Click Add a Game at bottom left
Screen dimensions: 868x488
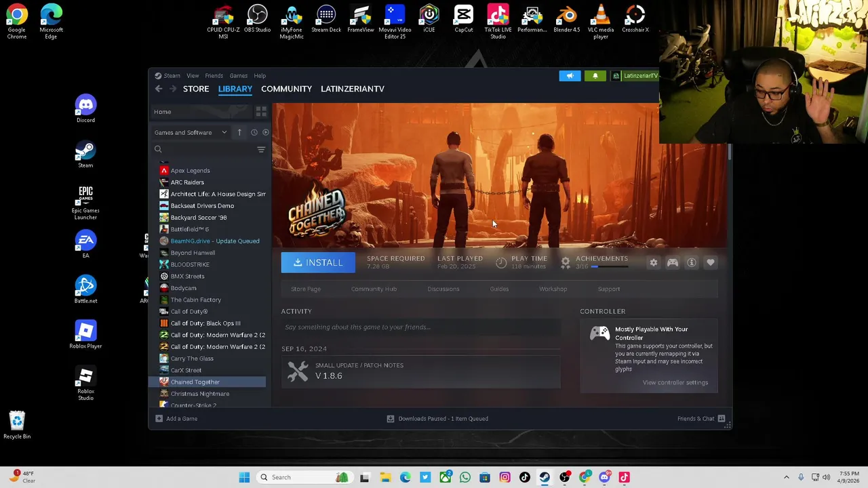[x=176, y=419]
